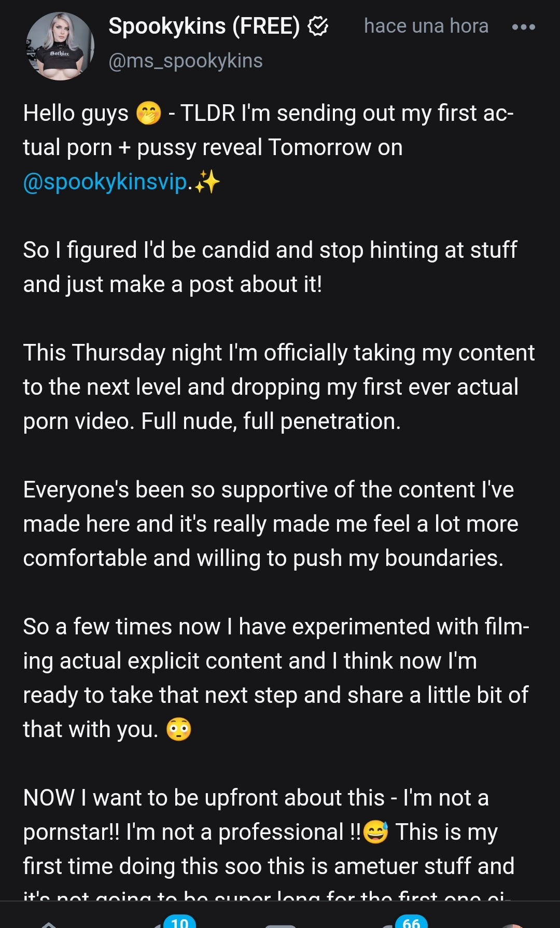
Task: Click the paragraph starting "This Thursday night"
Action: [278, 387]
